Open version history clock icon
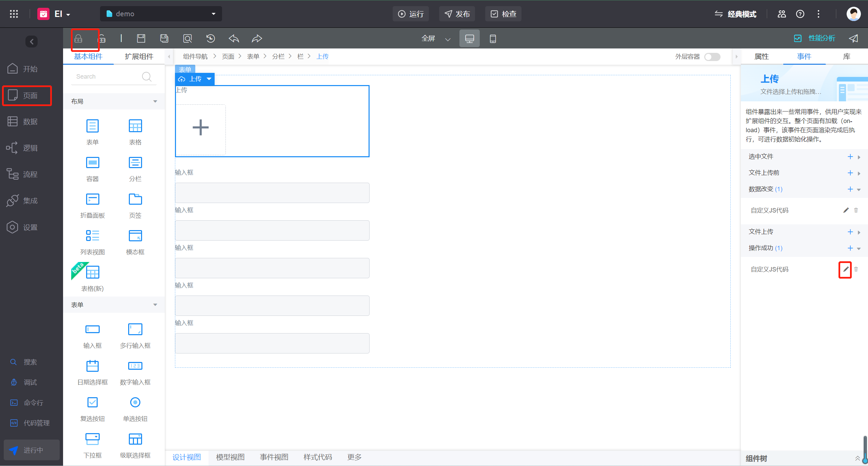The height and width of the screenshot is (466, 868). tap(211, 39)
